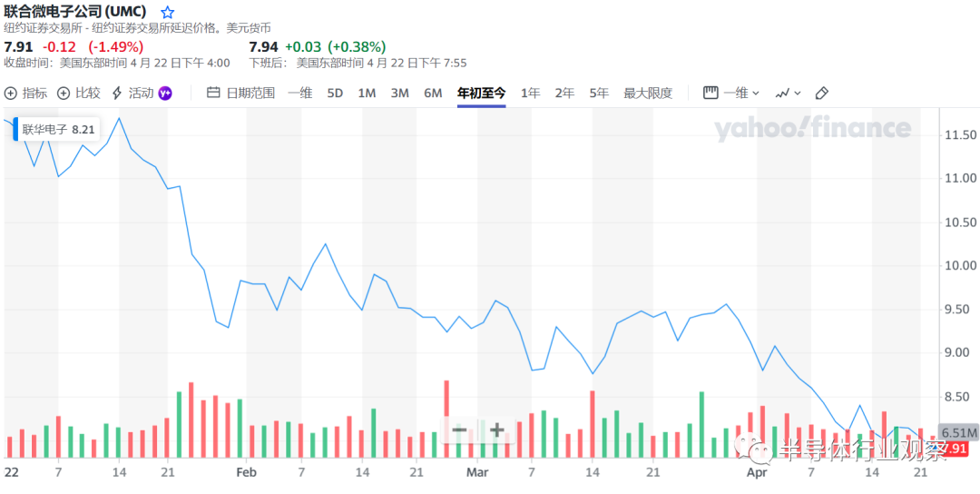The height and width of the screenshot is (494, 980).
Task: Select the 2年 range
Action: click(x=564, y=94)
